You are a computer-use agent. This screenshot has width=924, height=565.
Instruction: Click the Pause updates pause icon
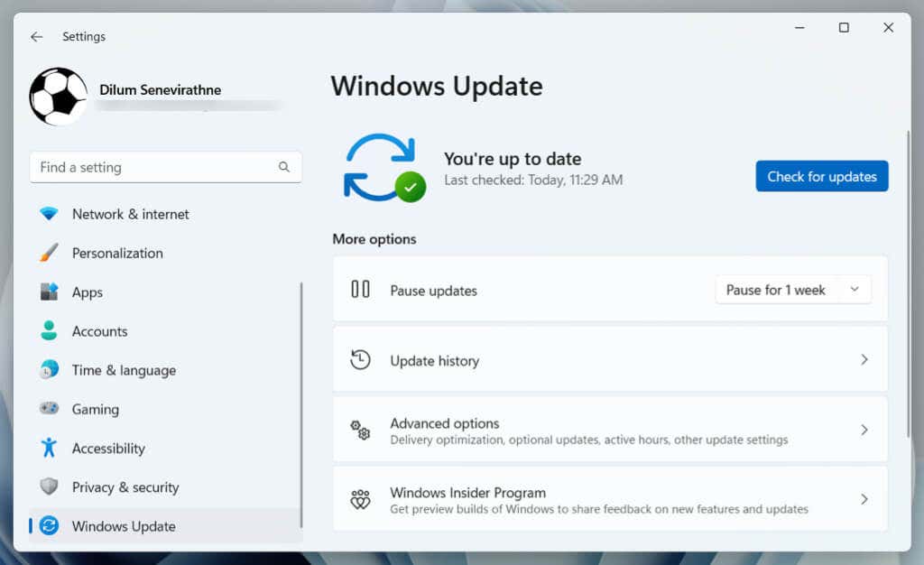(x=360, y=289)
